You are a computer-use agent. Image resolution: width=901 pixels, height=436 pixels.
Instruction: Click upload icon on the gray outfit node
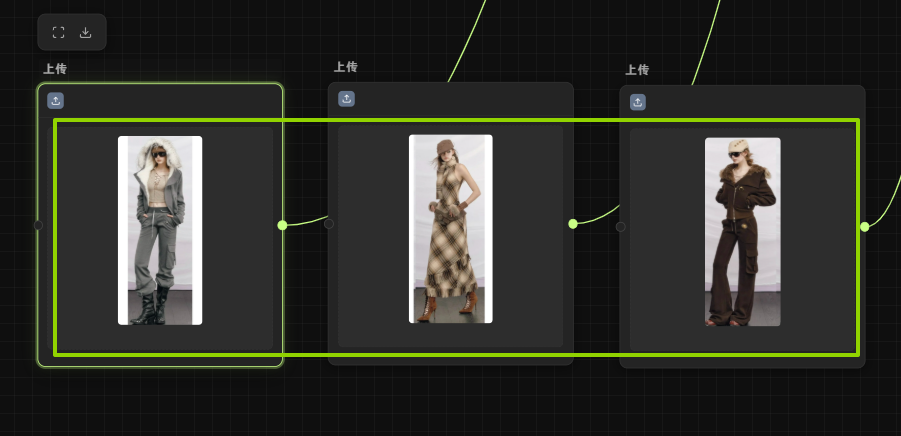[56, 100]
